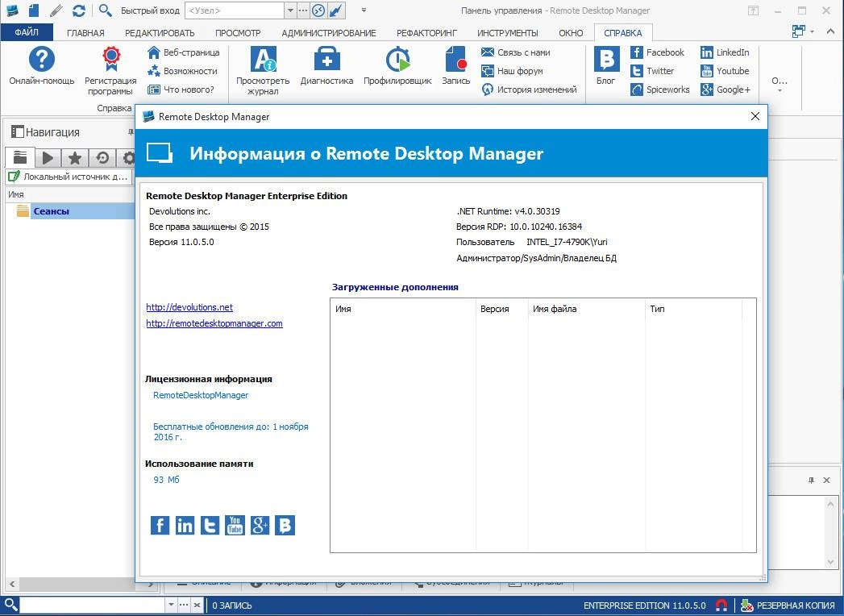This screenshot has width=844, height=616.
Task: Click LinkedIn in the ribbon
Action: (x=725, y=52)
